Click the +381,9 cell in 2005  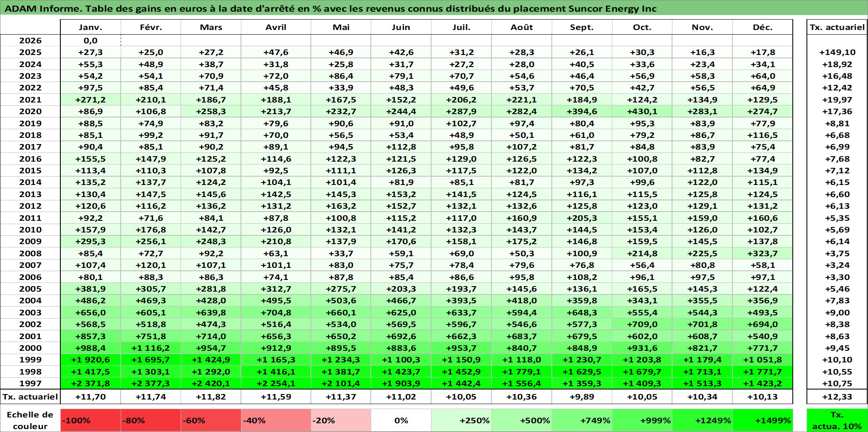91,289
